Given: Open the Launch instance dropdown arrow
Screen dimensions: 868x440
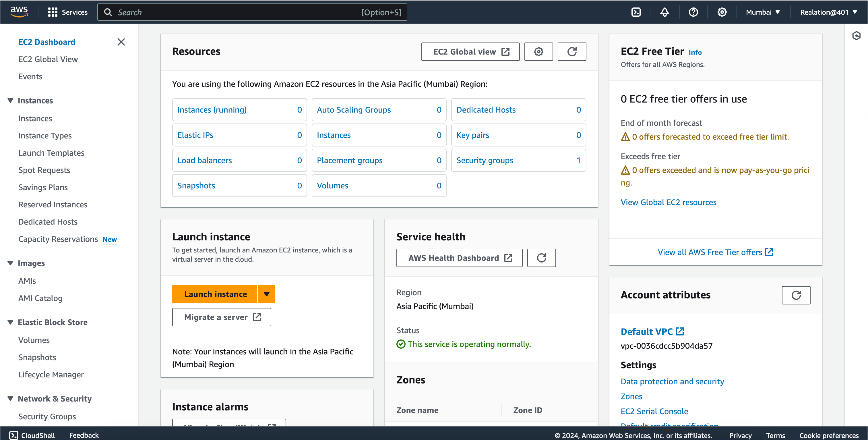Looking at the screenshot, I should click(x=267, y=294).
